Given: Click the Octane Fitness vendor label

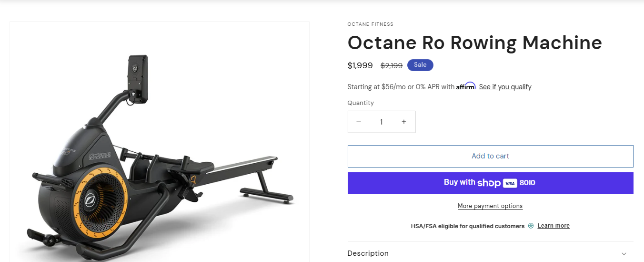Looking at the screenshot, I should [x=370, y=24].
